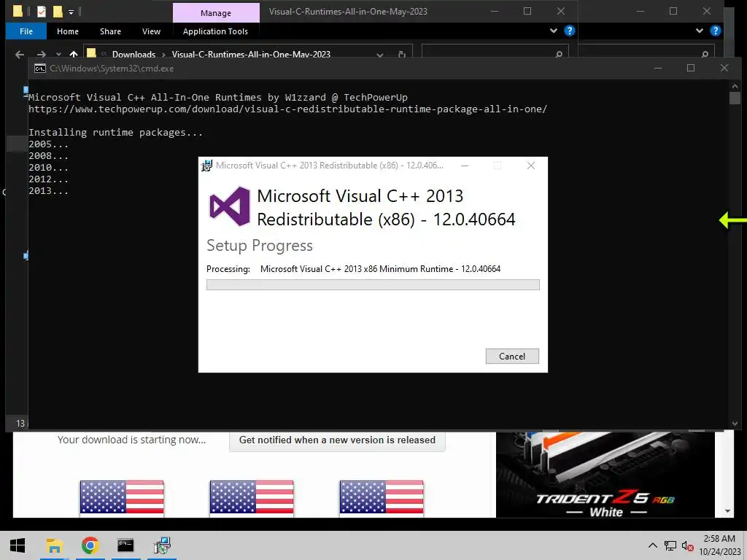The height and width of the screenshot is (560, 747).
Task: Click the Visual Studio logo in setup
Action: [x=230, y=206]
